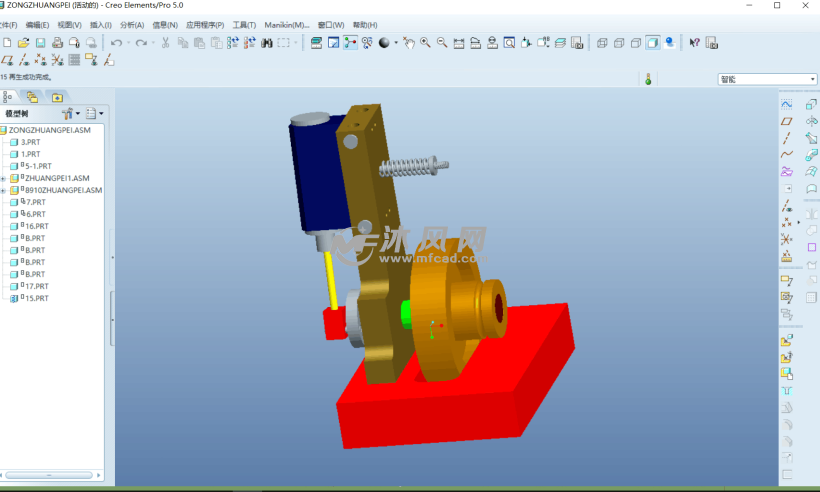Open an existing file

[x=24, y=43]
